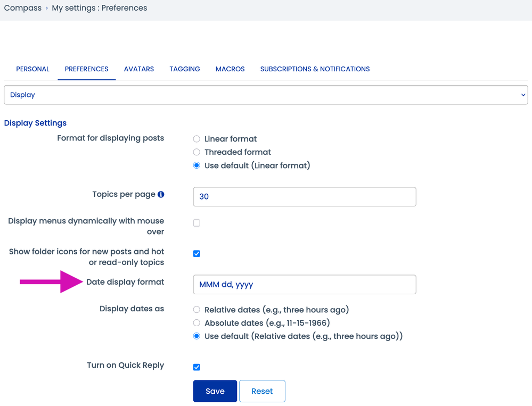Select the Linear format radio button
This screenshot has height=406, width=532.
[x=197, y=139]
